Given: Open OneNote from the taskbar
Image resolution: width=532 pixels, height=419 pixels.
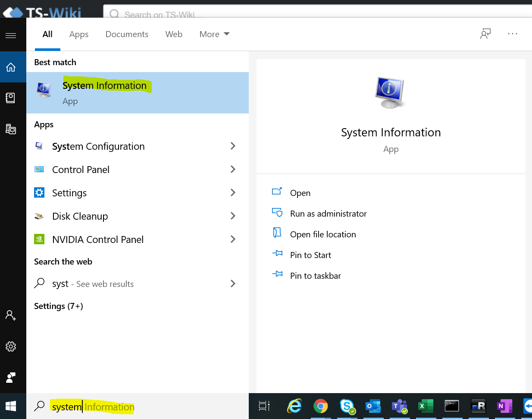Looking at the screenshot, I should click(504, 406).
